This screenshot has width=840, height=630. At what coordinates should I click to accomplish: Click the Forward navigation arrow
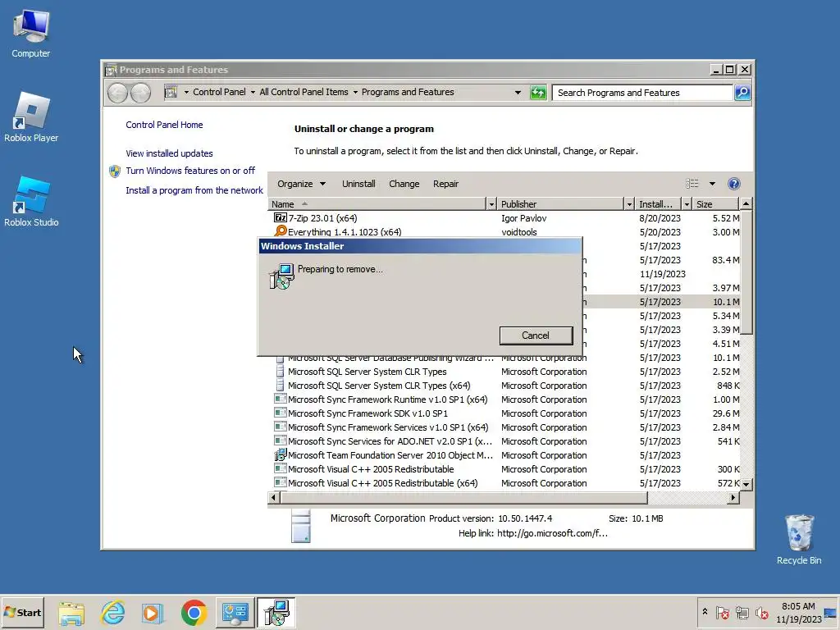(140, 93)
